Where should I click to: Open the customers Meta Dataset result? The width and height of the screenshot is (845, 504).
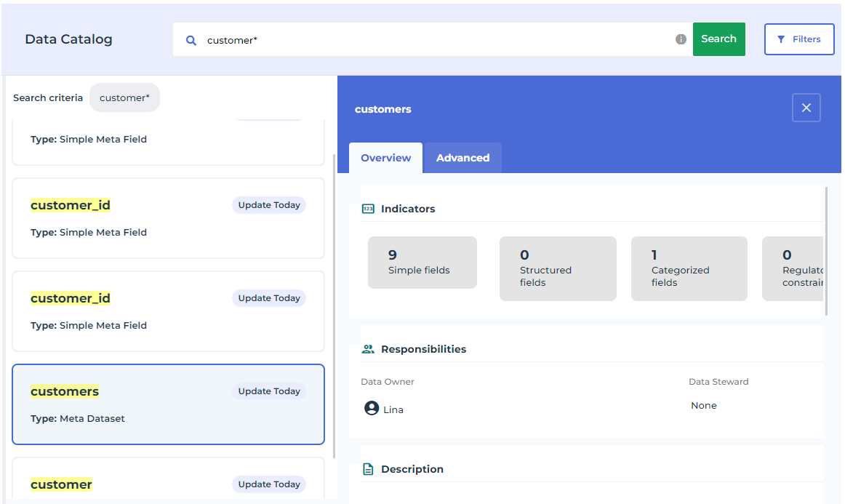(168, 404)
